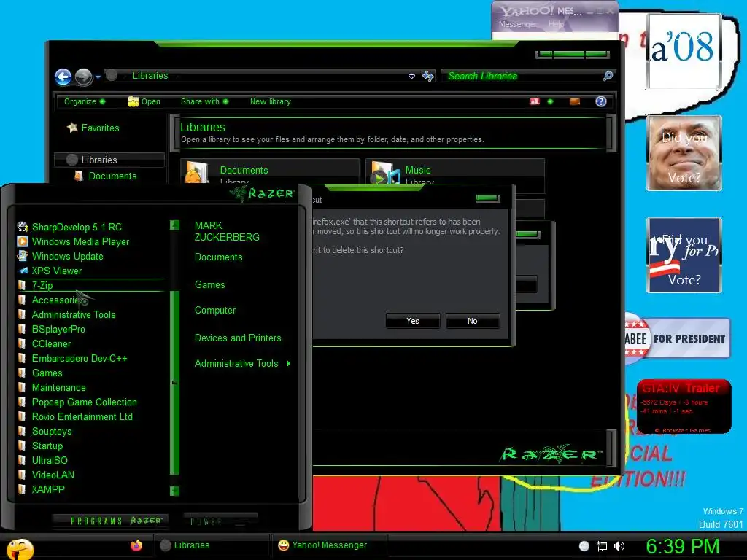
Task: Open Computer from start menu
Action: coord(215,311)
